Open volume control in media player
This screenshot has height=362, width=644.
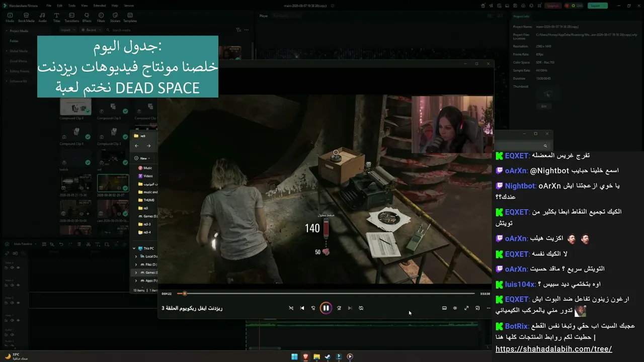click(x=455, y=308)
